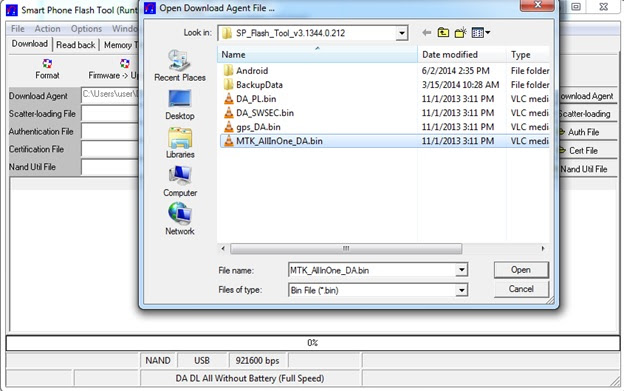Click the Auth File button
The width and height of the screenshot is (624, 391).
click(x=588, y=132)
